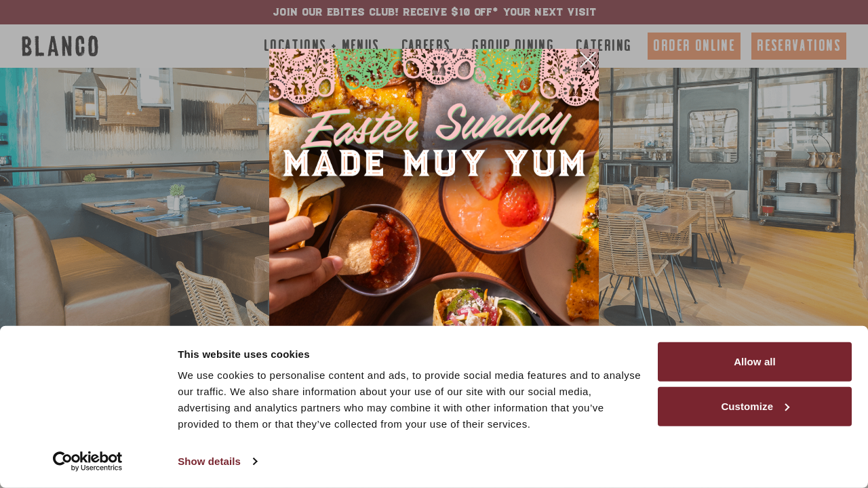Image resolution: width=868 pixels, height=488 pixels.
Task: Click the This website uses cookies heading
Action: point(243,354)
